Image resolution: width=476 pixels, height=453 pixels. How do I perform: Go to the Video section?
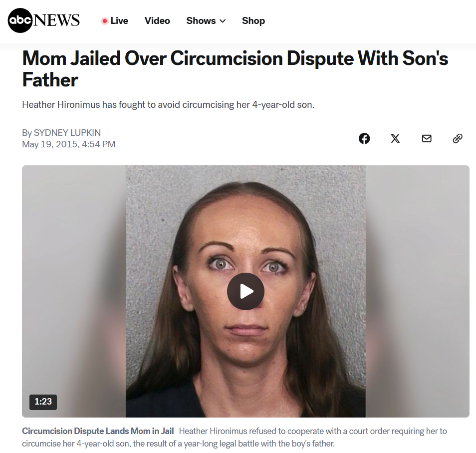point(157,20)
